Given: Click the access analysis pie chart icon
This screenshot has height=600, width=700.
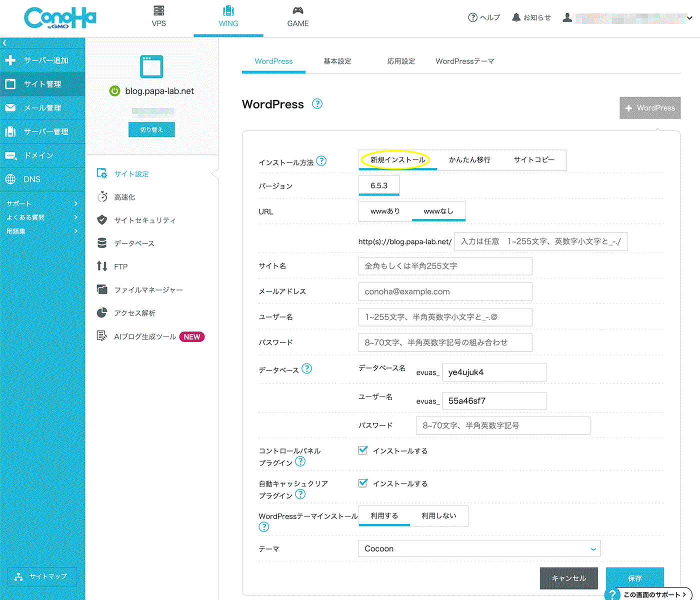Looking at the screenshot, I should 102,313.
